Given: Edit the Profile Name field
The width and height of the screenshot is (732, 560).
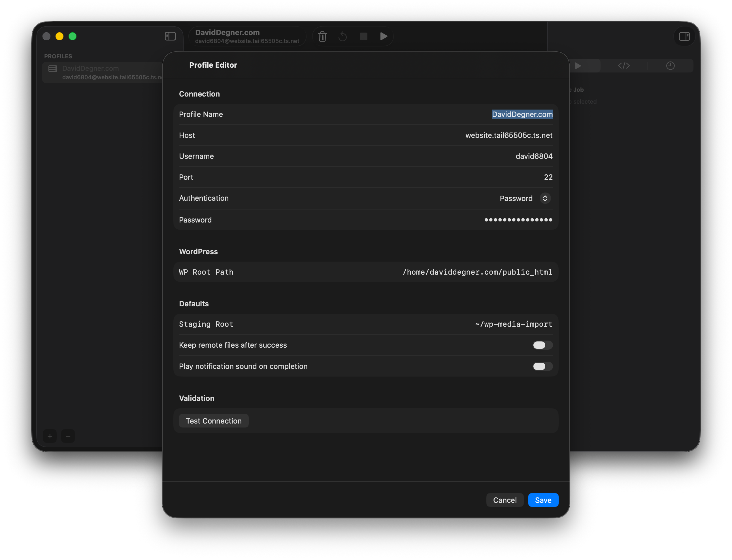Looking at the screenshot, I should pos(522,114).
